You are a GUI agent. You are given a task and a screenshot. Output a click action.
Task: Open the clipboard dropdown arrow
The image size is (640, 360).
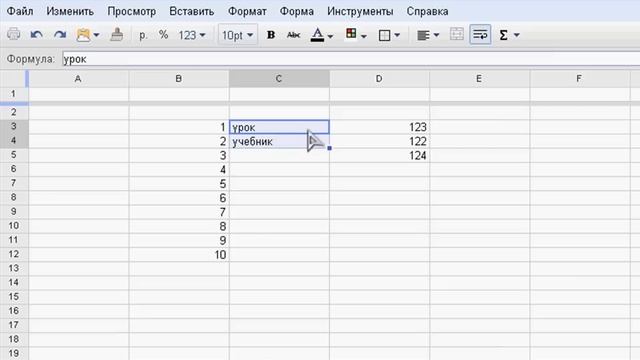click(96, 36)
